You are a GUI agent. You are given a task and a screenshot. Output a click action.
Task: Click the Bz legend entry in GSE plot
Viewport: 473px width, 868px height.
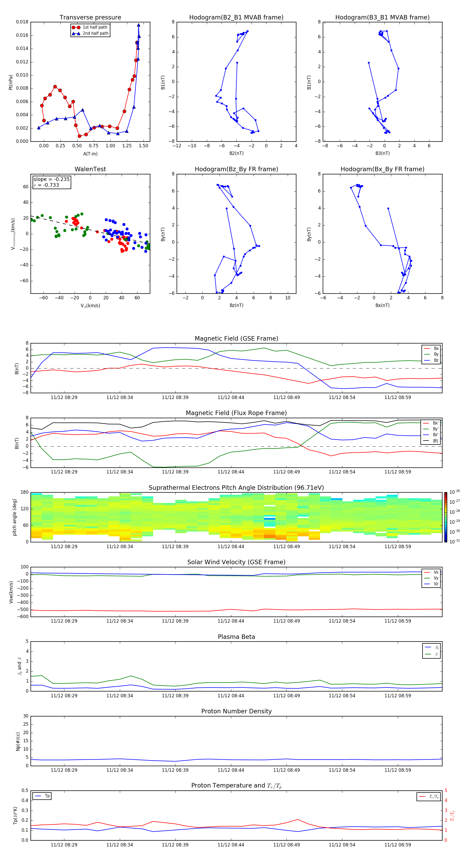[431, 360]
